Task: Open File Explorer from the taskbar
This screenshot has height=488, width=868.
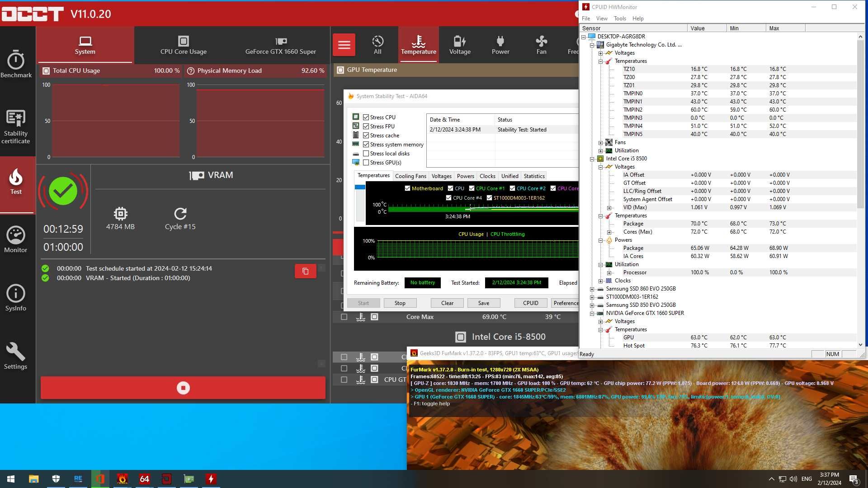Action: coord(33,479)
